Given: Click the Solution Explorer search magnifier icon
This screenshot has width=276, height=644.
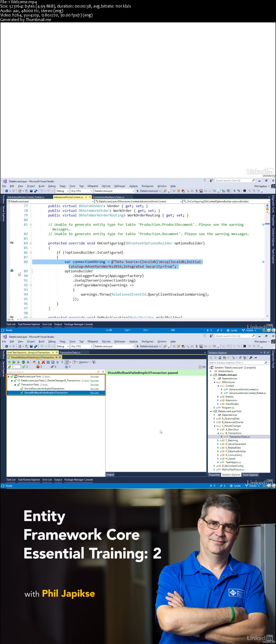Looking at the screenshot, I should [x=266, y=363].
